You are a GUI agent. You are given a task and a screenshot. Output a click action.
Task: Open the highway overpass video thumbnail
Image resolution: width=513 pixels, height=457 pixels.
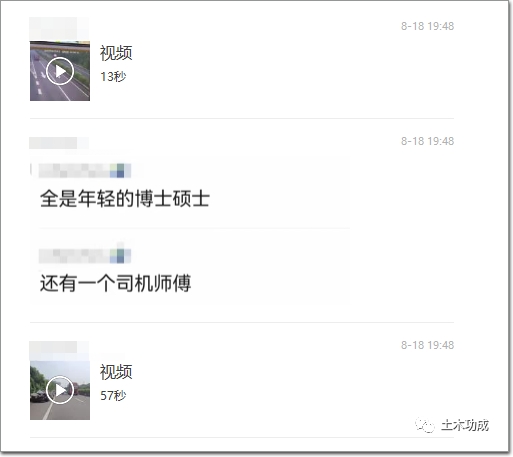[60, 71]
